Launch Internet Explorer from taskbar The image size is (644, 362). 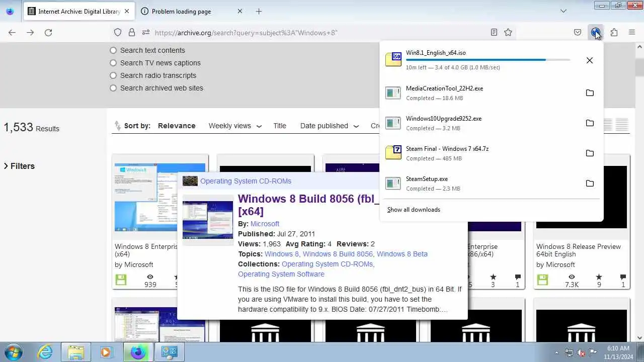coord(45,352)
